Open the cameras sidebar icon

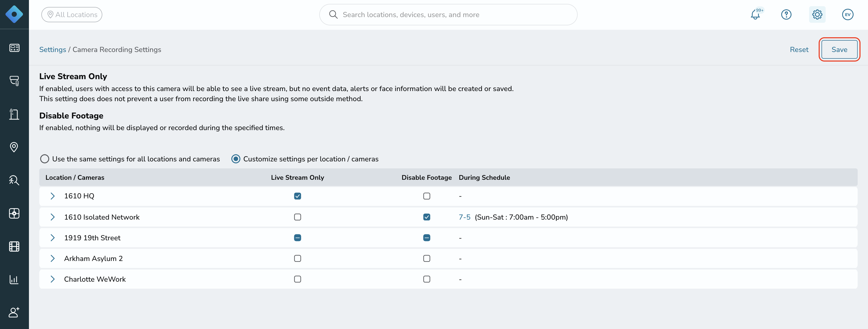tap(14, 81)
